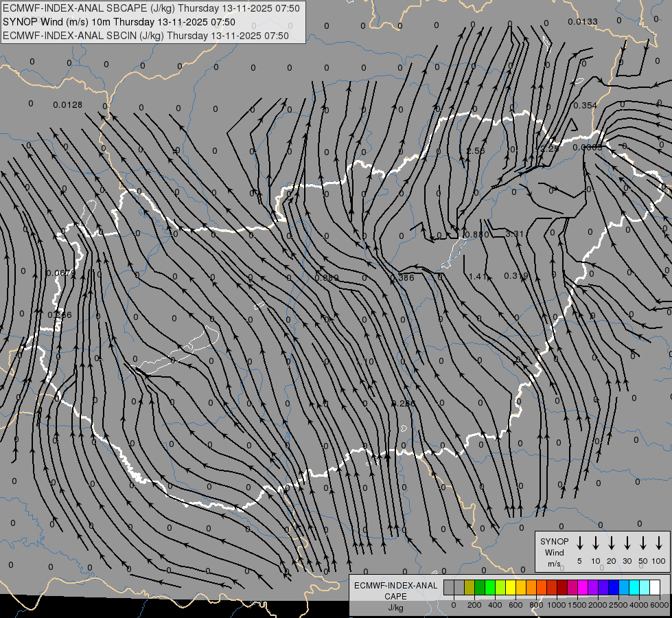Click the 0.266 CAPE value on map
Screen dimensions: 672x618
coord(60,314)
